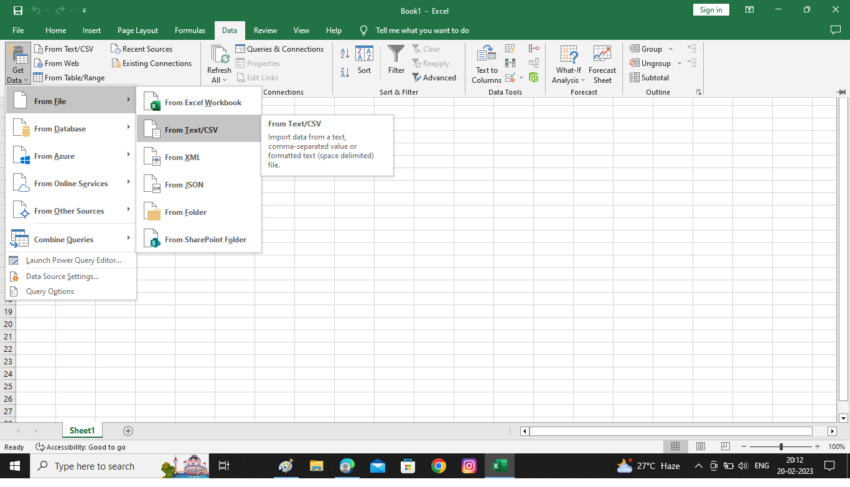
Task: Click the taskbar search box
Action: point(119,466)
